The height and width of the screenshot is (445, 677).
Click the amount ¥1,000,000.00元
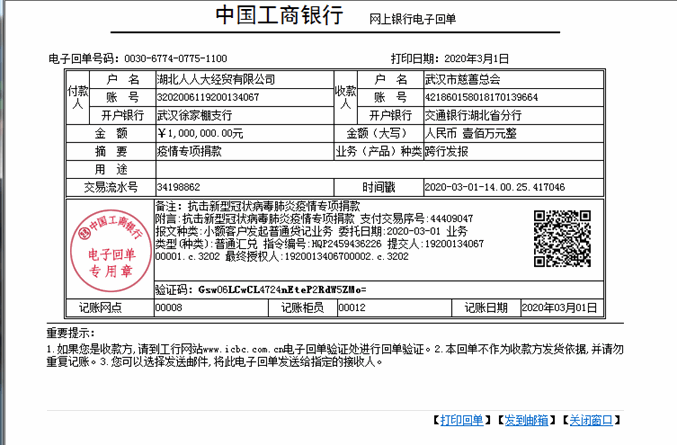pos(200,133)
